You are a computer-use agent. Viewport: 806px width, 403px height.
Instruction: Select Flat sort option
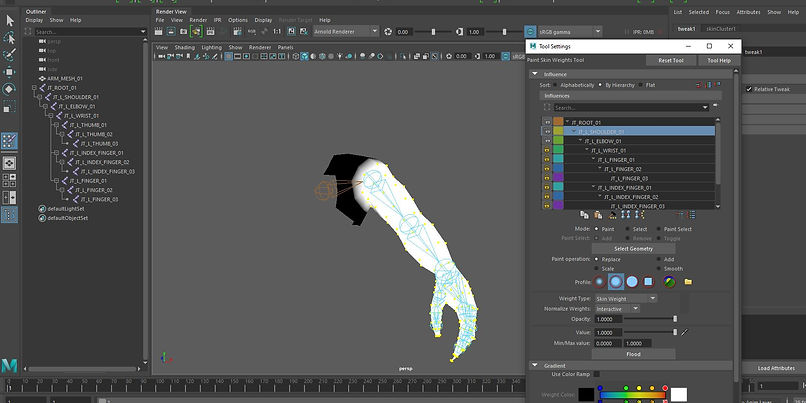(x=640, y=85)
